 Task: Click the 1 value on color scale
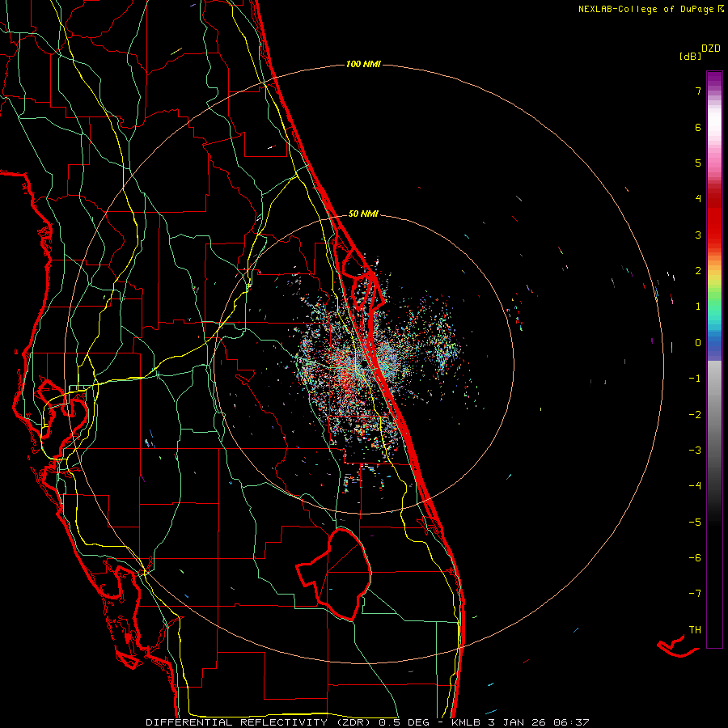(698, 307)
